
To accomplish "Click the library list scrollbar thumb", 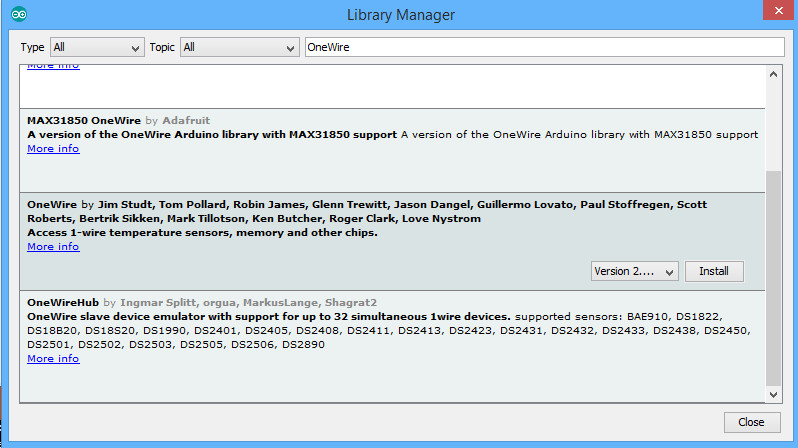I will point(774,278).
